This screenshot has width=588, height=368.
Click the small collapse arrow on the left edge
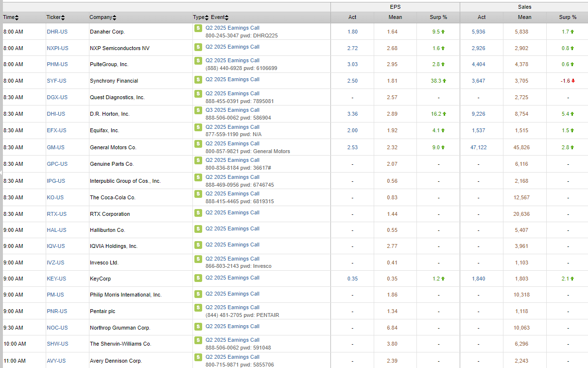tap(1, 173)
